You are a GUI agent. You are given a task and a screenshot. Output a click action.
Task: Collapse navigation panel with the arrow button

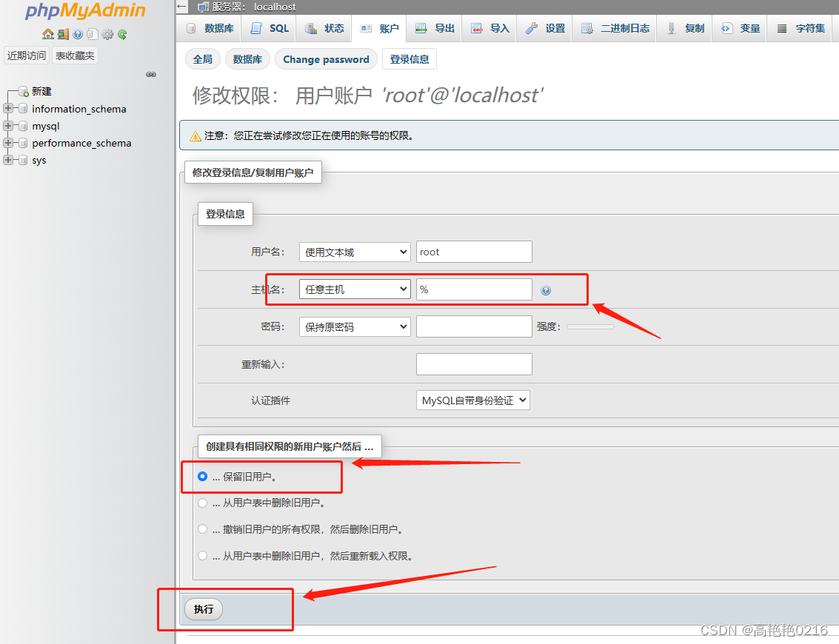[x=182, y=7]
